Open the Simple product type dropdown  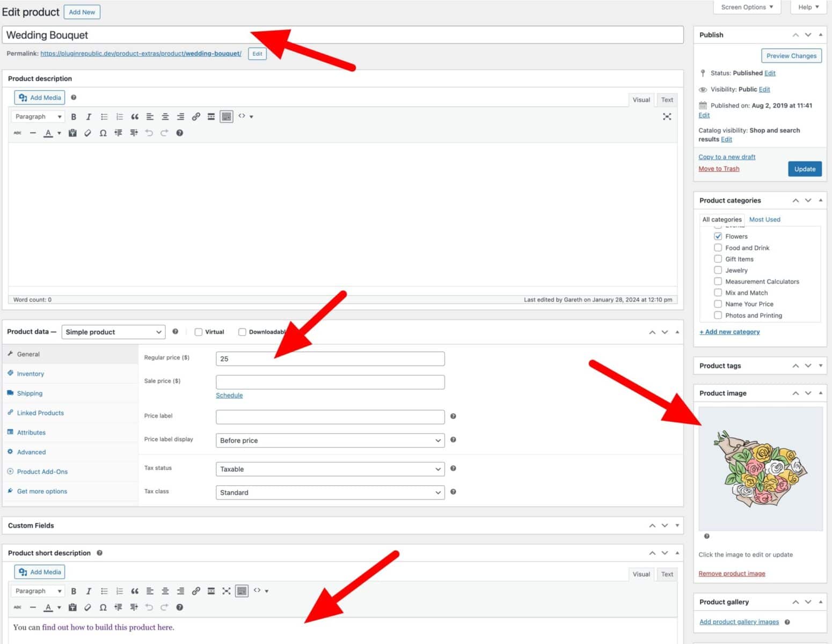[x=113, y=332]
